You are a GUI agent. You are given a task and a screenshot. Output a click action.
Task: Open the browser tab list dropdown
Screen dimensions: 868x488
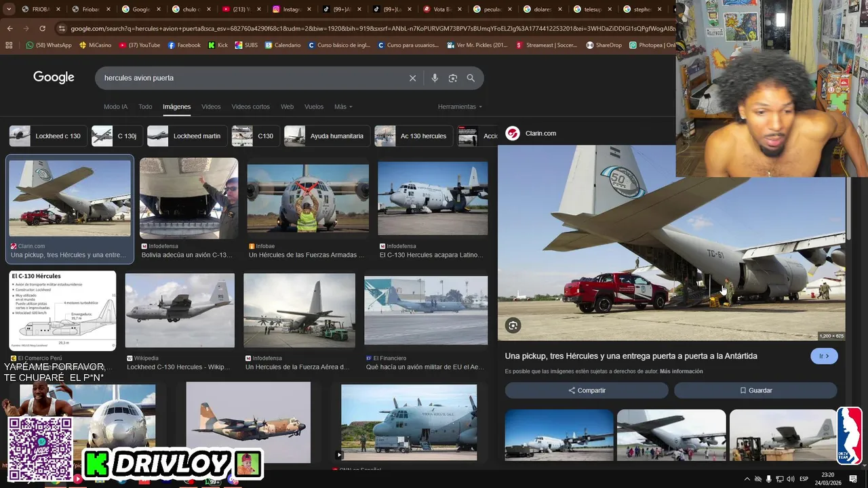8,9
